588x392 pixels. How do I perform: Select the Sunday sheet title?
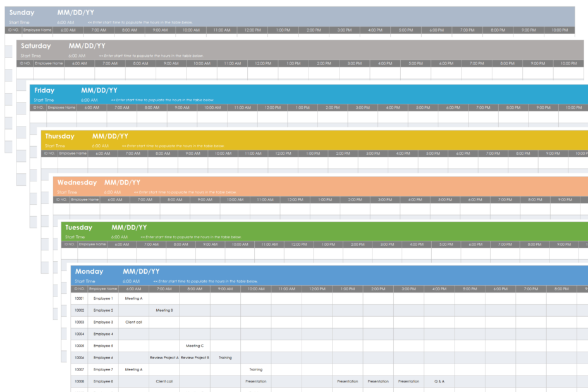(21, 13)
